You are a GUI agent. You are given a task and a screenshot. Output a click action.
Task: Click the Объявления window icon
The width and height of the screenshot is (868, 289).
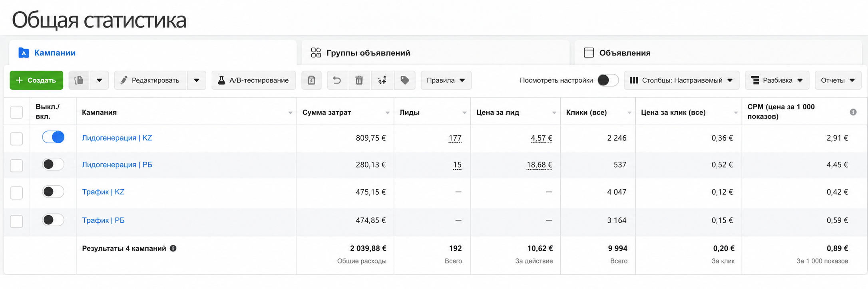coord(589,53)
